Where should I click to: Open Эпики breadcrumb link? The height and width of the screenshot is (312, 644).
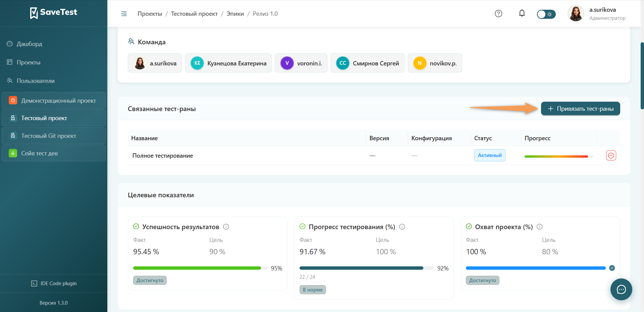(235, 14)
